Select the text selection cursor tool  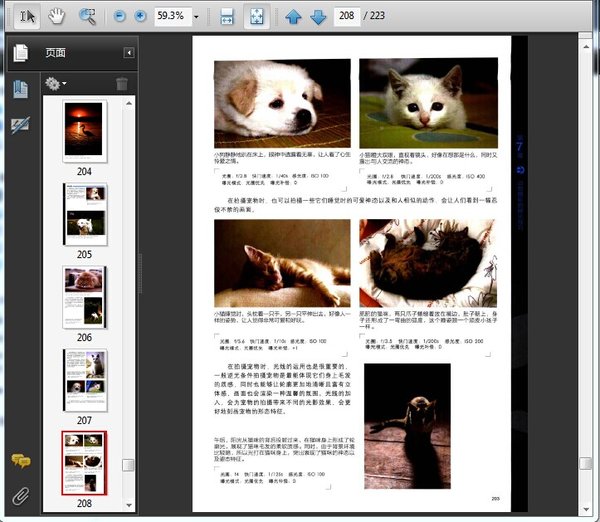click(x=27, y=16)
